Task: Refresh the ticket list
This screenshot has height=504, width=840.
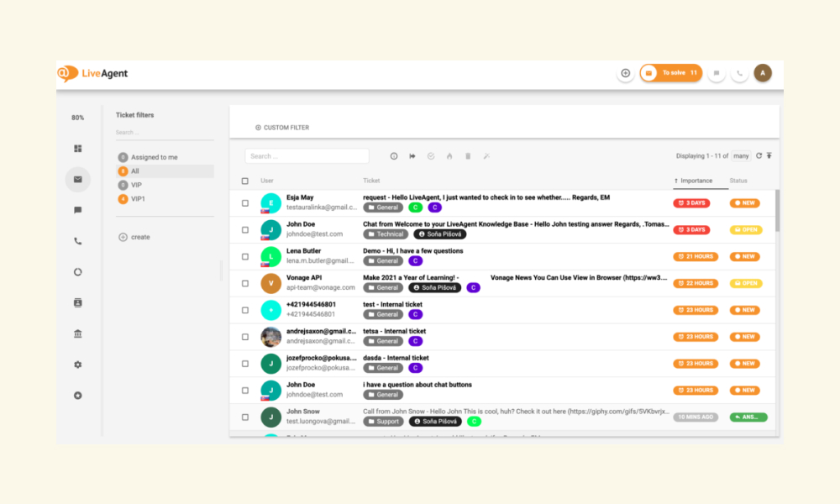Action: pos(759,156)
